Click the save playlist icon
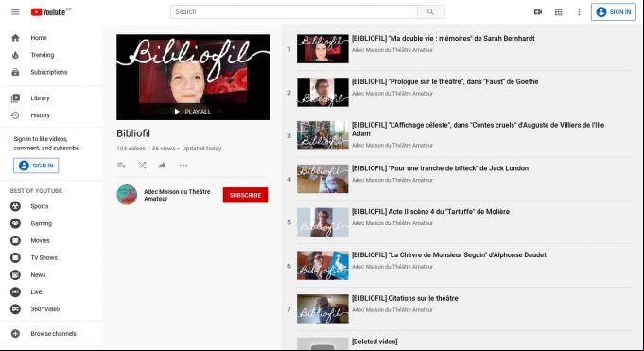644x351 pixels. 121,166
